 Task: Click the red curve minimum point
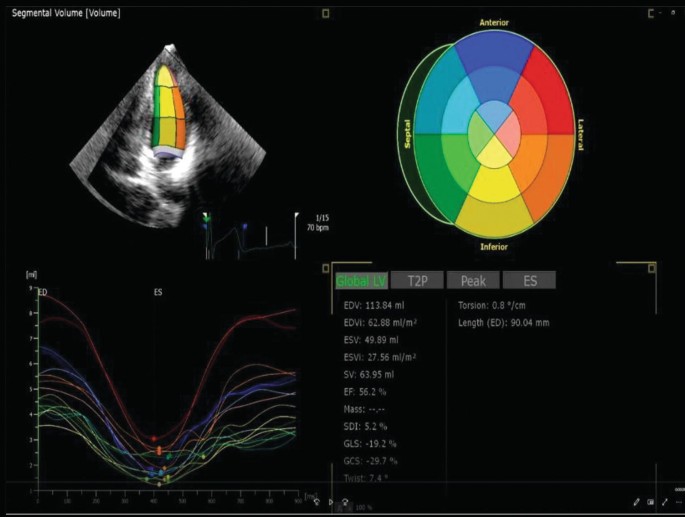153,438
